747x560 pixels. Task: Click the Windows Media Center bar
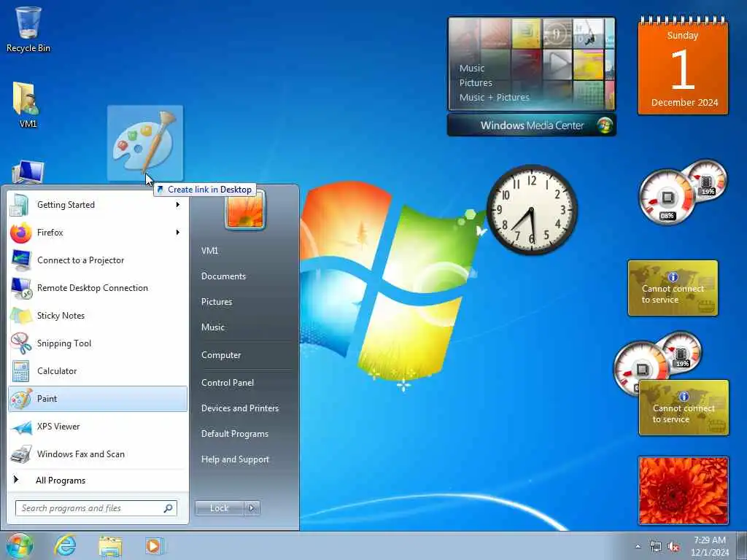coord(532,125)
